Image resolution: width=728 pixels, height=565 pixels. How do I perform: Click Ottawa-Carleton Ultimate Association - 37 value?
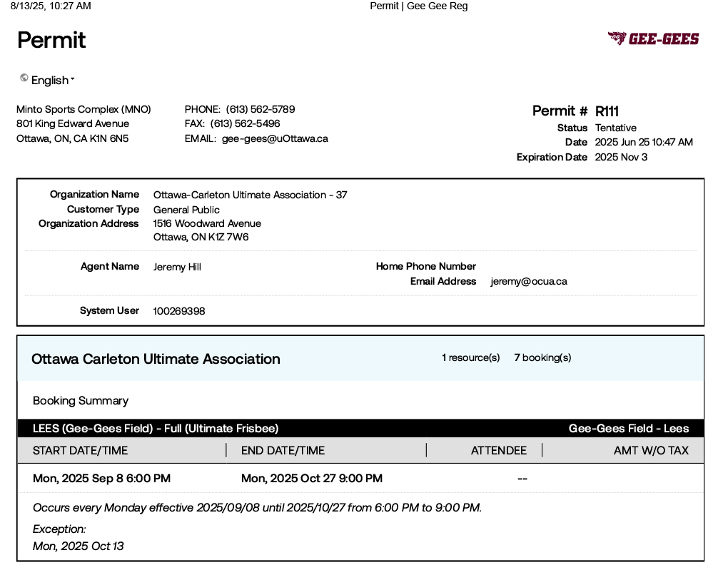click(x=251, y=195)
